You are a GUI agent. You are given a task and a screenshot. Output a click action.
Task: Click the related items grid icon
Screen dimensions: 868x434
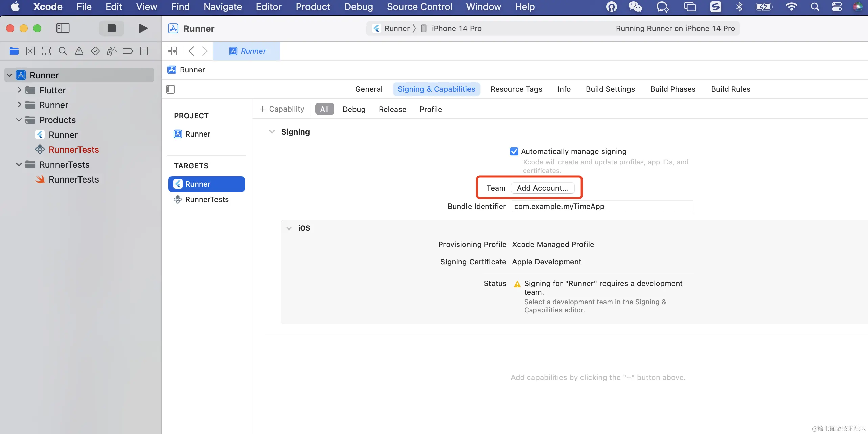(172, 51)
